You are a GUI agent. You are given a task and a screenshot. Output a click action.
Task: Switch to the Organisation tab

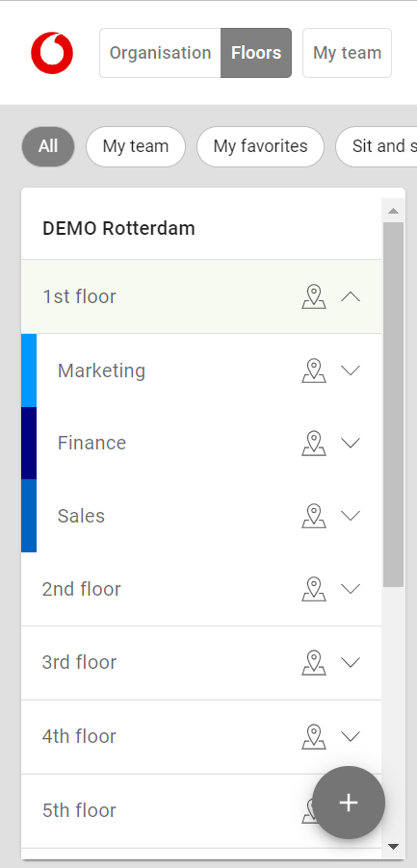pos(160,53)
